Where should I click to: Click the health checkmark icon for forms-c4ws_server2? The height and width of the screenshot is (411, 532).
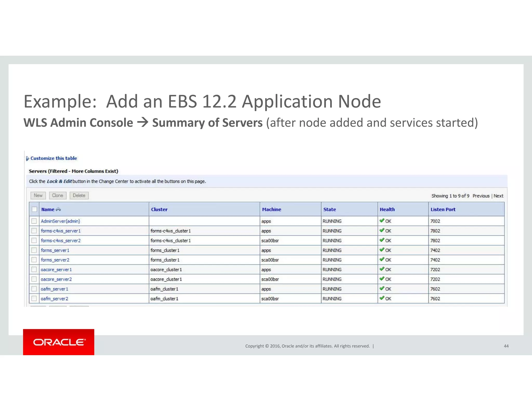click(x=382, y=240)
